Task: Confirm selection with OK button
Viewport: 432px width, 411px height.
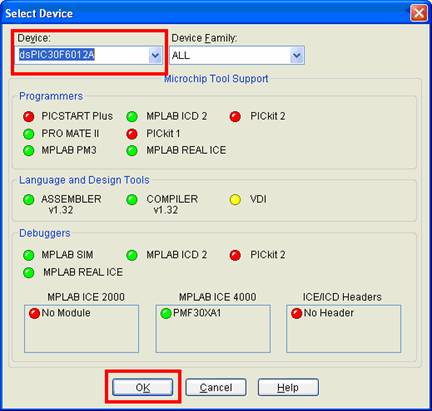Action: (143, 387)
